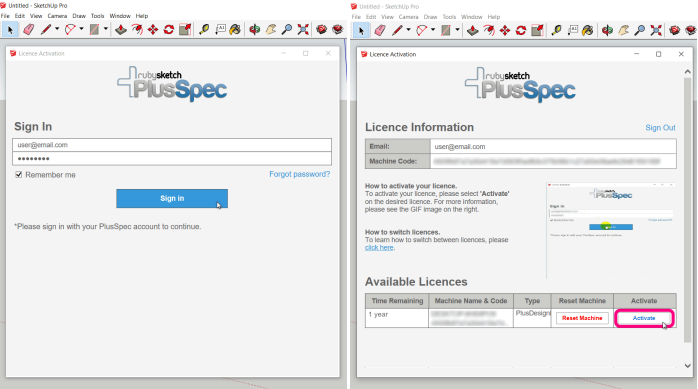The image size is (698, 389).
Task: Select the Text label tool in Sign In window
Action: click(220, 30)
